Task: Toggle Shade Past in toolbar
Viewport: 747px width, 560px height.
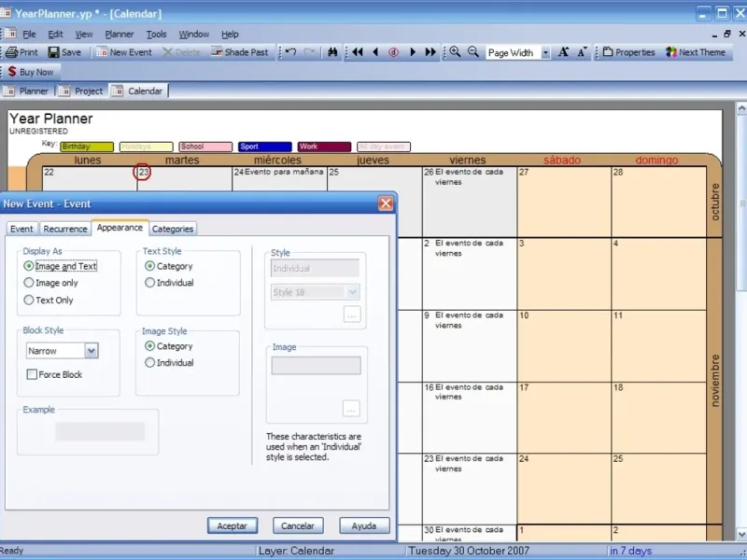Action: (240, 52)
